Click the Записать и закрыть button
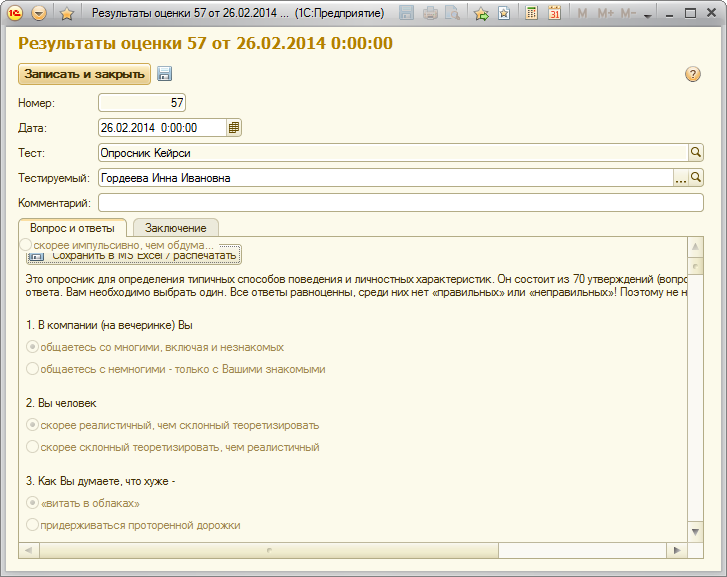Viewport: 727px width, 577px height. [x=84, y=74]
